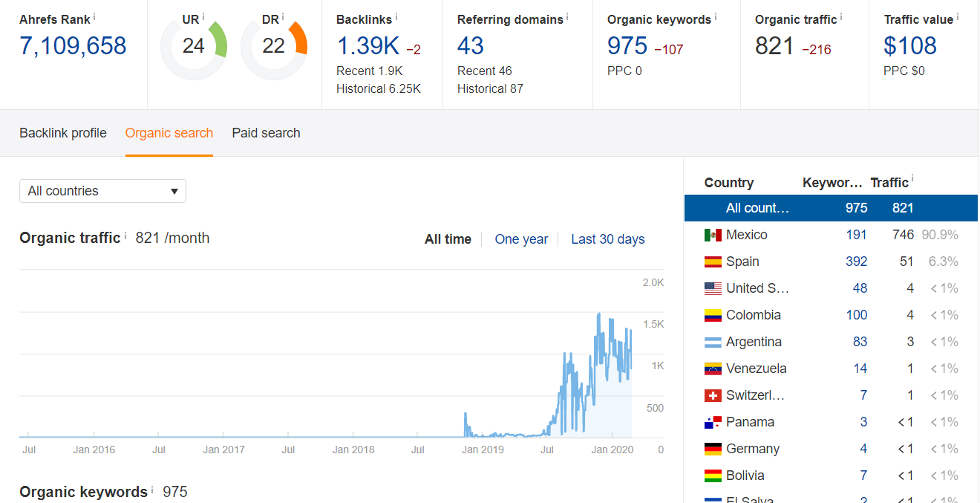Select the All countries table row
This screenshot has height=503, width=980.
tap(831, 208)
